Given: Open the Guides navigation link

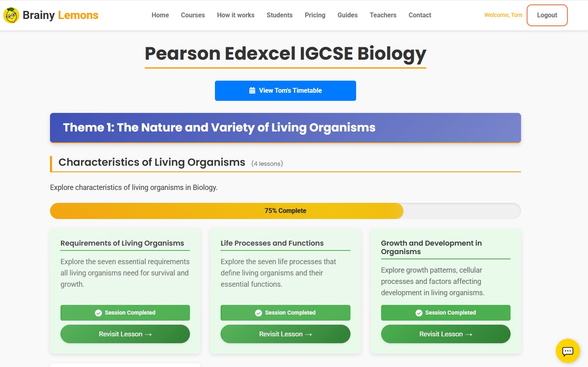Looking at the screenshot, I should click(348, 15).
